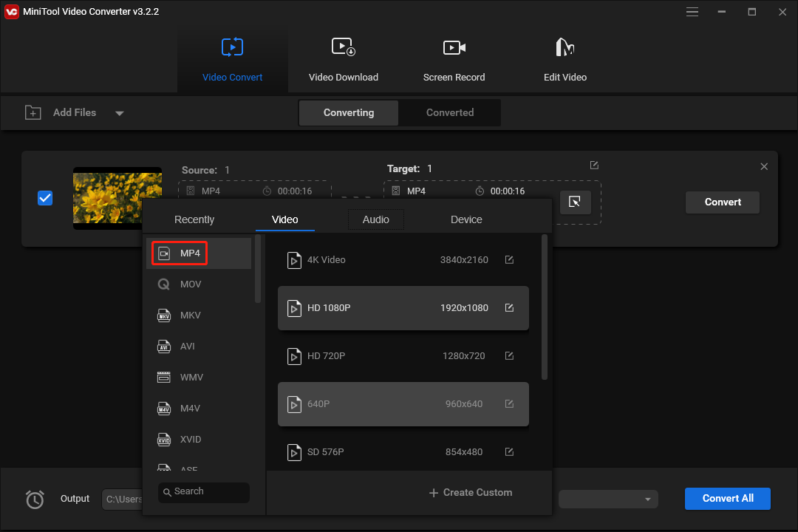This screenshot has height=532, width=798.
Task: Click the target format selector icon button
Action: click(x=575, y=202)
